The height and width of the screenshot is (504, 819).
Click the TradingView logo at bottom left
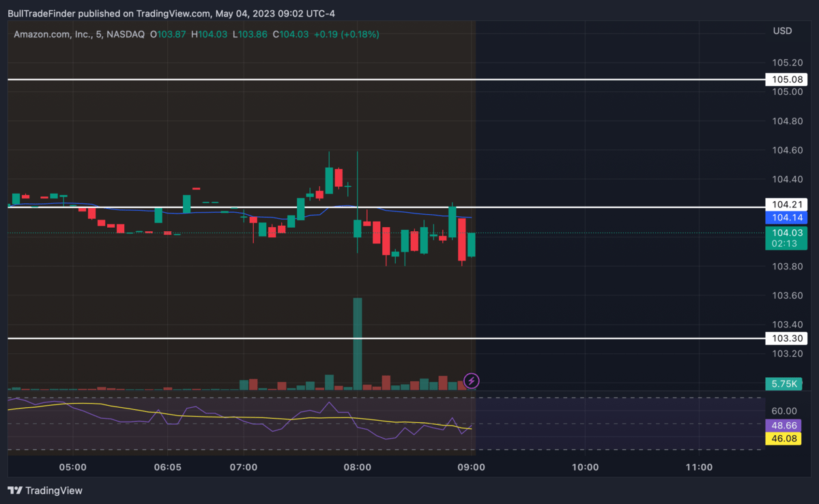(x=44, y=490)
